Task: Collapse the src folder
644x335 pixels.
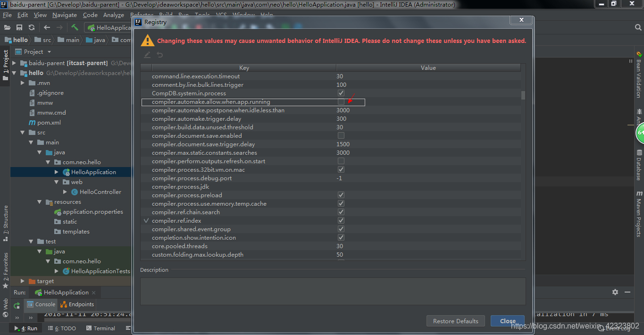Action: [23, 133]
